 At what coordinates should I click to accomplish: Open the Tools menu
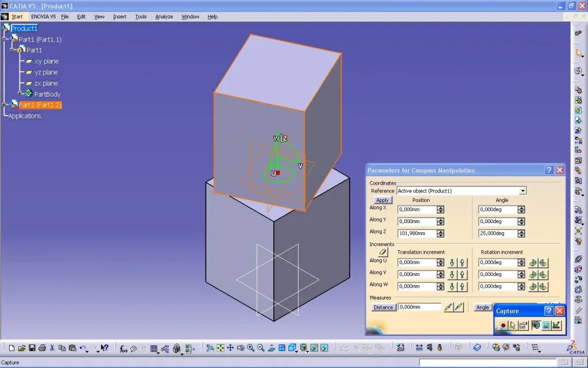[141, 17]
